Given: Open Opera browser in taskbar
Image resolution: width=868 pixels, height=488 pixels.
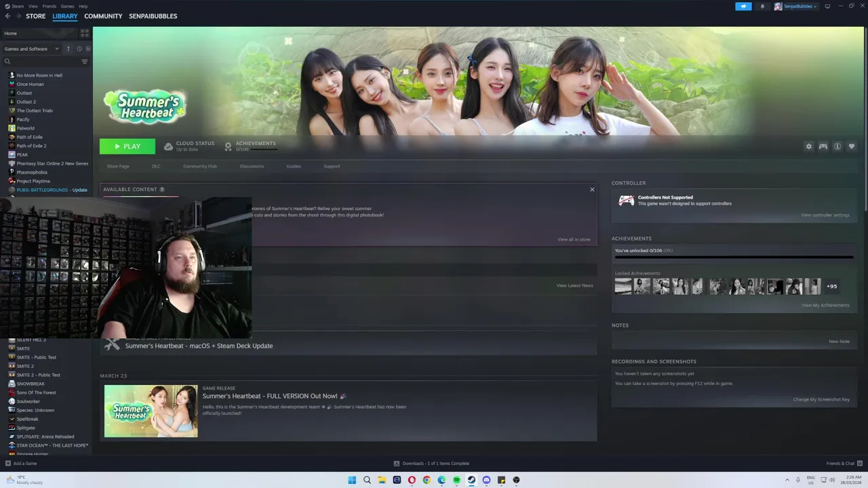Looking at the screenshot, I should tap(412, 480).
